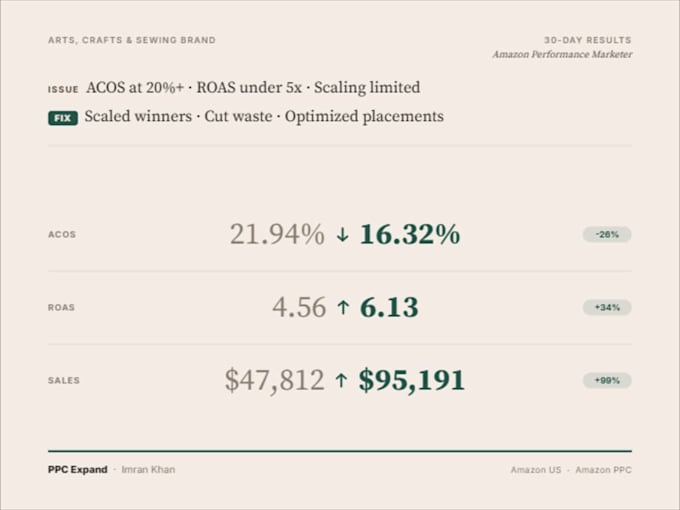680x510 pixels.
Task: Click the +34% change pill
Action: coord(607,307)
